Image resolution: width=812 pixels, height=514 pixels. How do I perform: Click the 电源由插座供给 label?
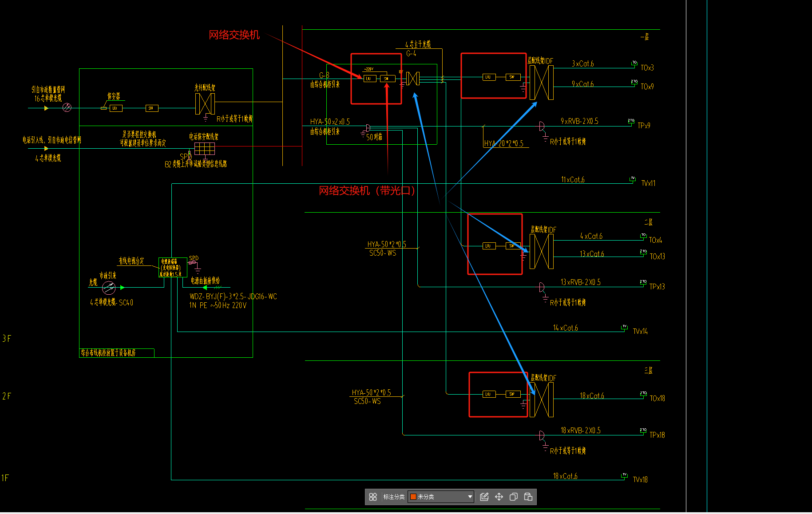pyautogui.click(x=205, y=281)
